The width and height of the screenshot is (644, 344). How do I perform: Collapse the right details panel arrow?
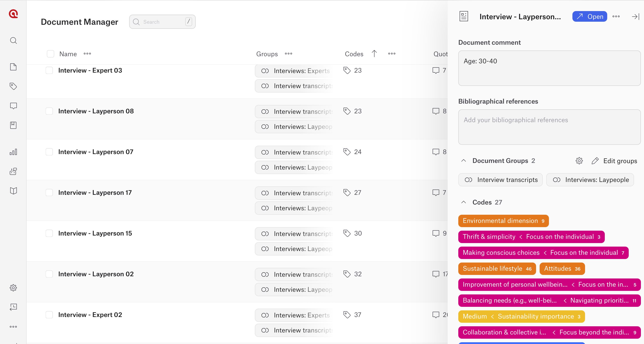pos(635,17)
